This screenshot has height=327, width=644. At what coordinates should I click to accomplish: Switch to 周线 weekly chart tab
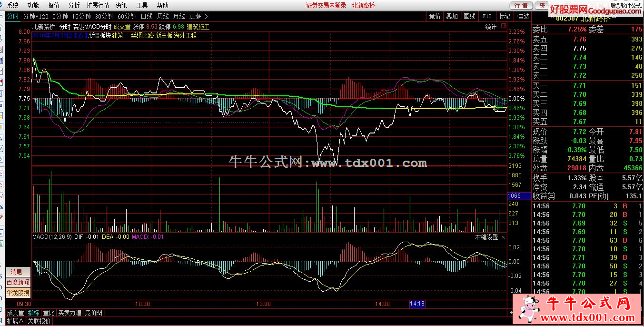pyautogui.click(x=163, y=16)
